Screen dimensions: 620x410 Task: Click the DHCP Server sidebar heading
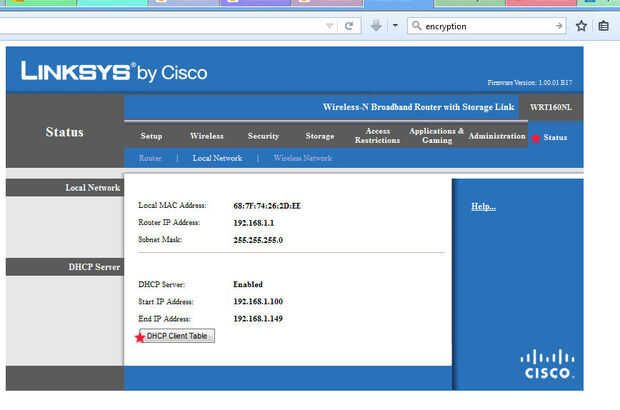point(94,267)
